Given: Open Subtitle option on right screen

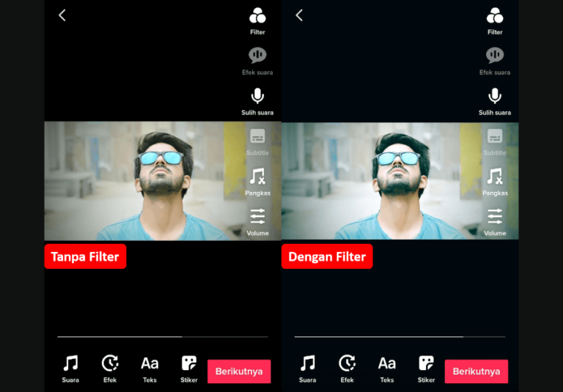Looking at the screenshot, I should pos(495,142).
